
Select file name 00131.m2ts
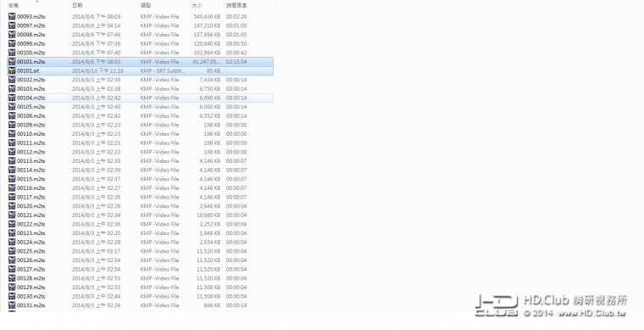click(x=31, y=305)
